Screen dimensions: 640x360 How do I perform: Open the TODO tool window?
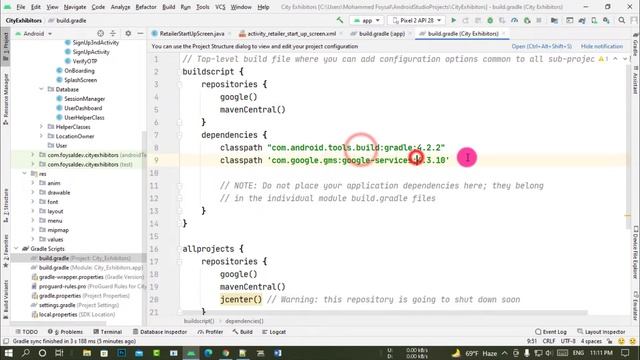(x=27, y=332)
